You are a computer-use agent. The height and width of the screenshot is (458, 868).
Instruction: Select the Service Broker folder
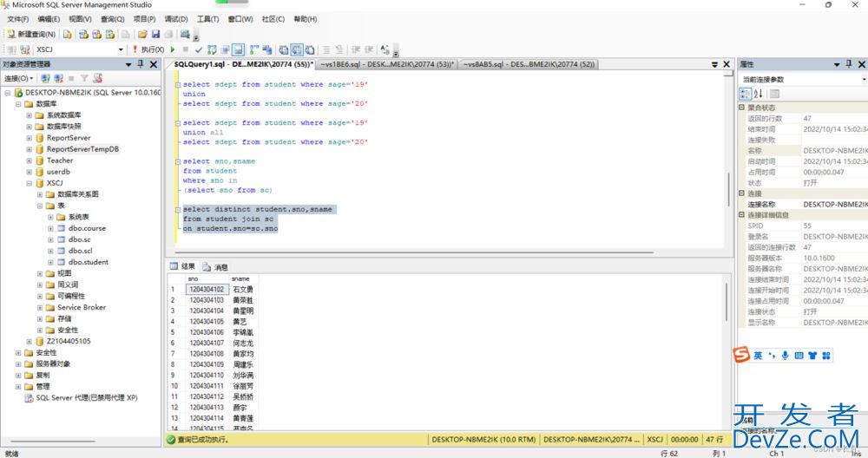pos(82,307)
